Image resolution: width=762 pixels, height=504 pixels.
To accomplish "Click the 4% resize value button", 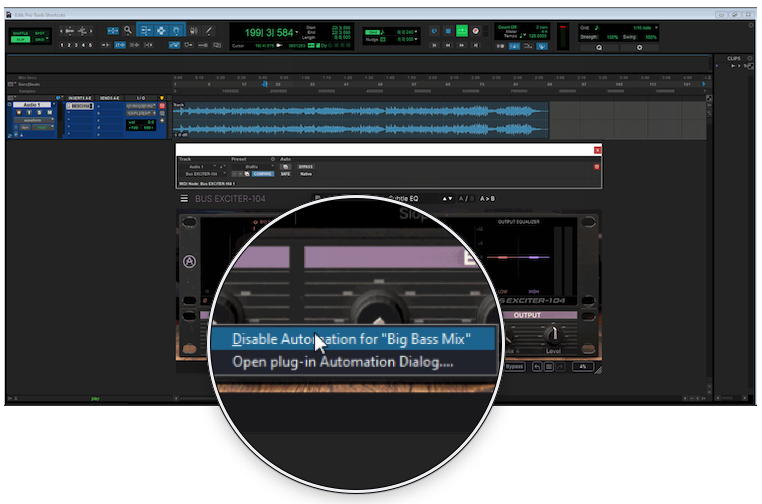I will pyautogui.click(x=583, y=367).
